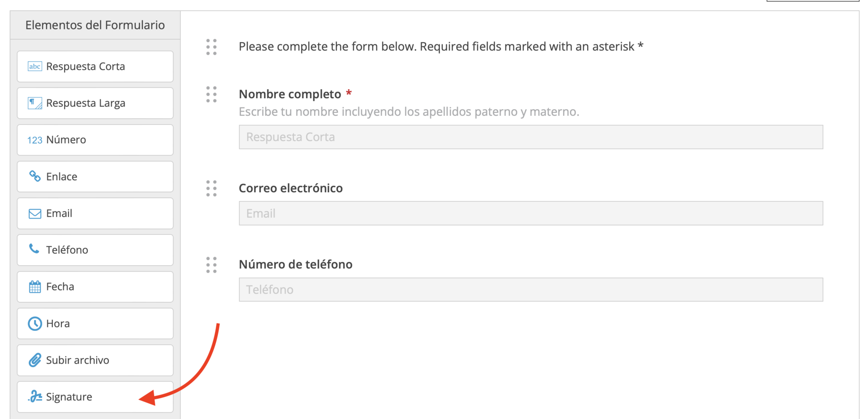Click the Respuesta Corta input under Nombre completo

click(531, 137)
